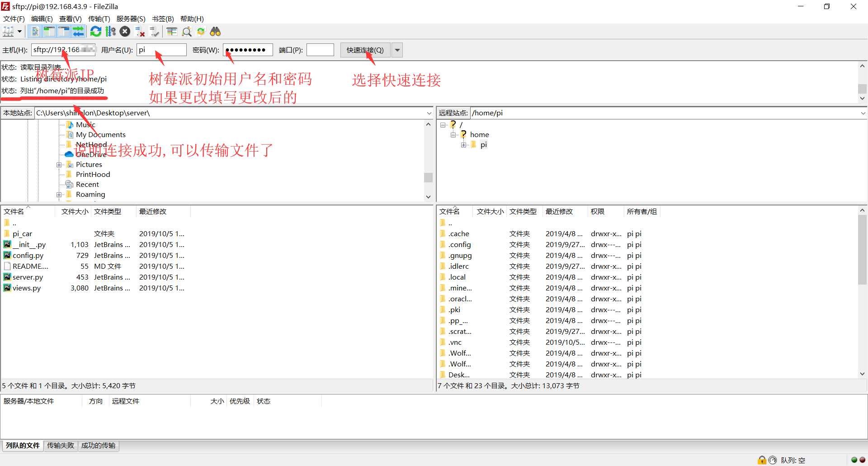Click the password input field
The height and width of the screenshot is (466, 868).
point(248,50)
